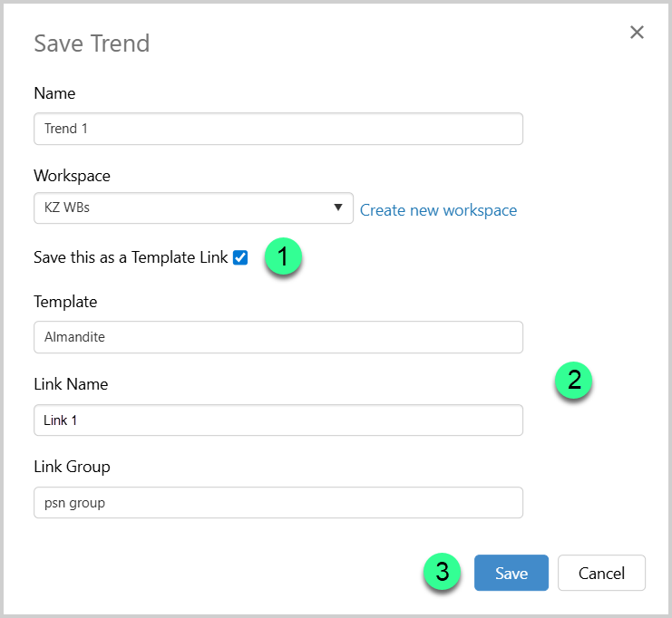Click the green callout badge numbered 3

click(x=442, y=572)
